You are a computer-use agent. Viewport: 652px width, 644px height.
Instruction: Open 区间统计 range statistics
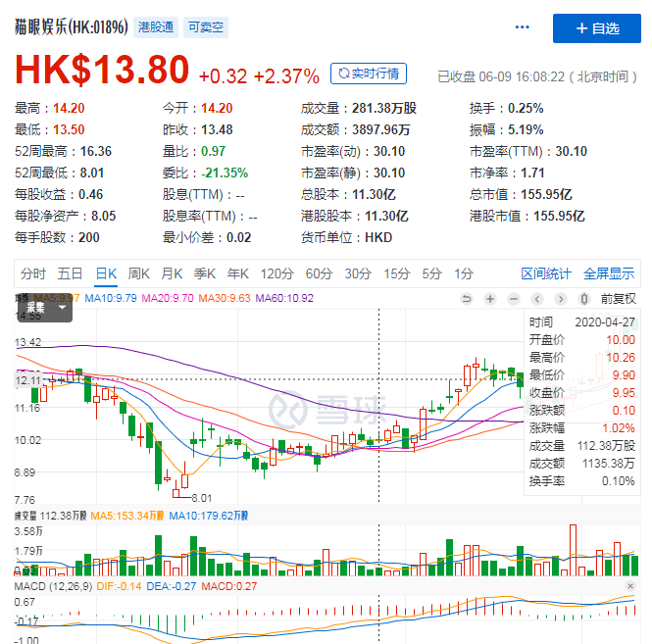[545, 273]
